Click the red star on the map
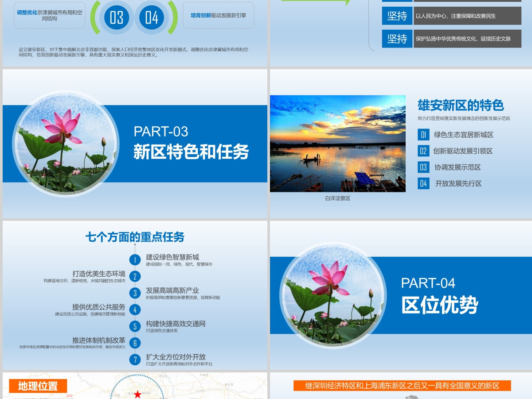The image size is (532, 399). (138, 394)
